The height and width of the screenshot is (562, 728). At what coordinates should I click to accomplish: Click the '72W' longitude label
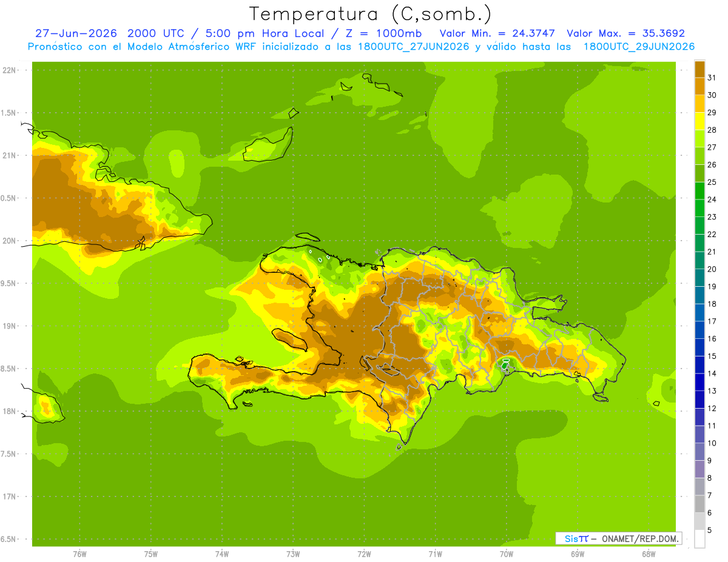pos(365,554)
